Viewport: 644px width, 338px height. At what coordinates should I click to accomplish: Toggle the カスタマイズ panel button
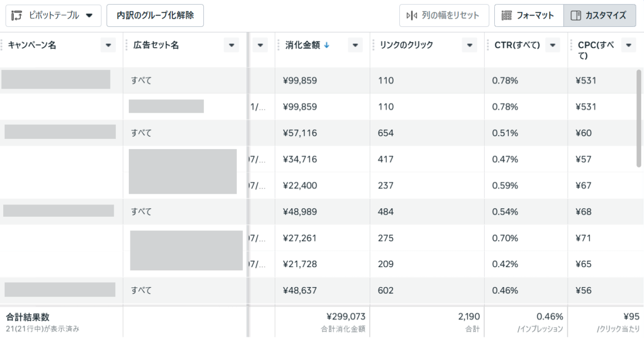coord(599,16)
